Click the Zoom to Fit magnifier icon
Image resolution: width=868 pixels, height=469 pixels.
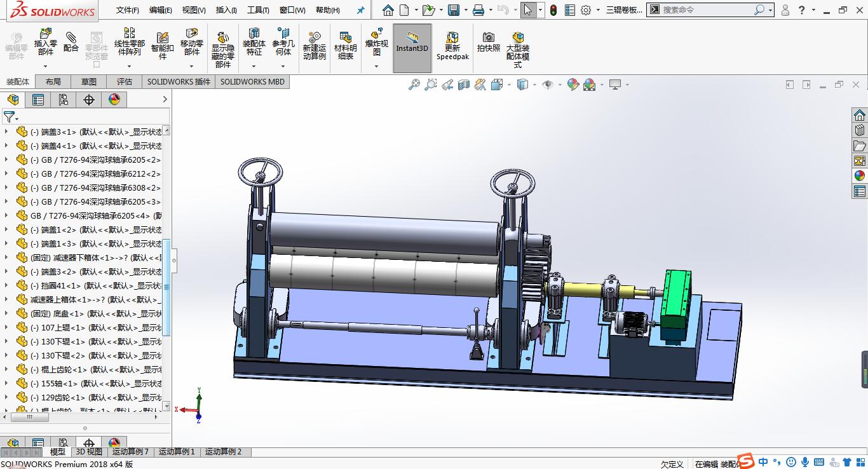tap(414, 85)
